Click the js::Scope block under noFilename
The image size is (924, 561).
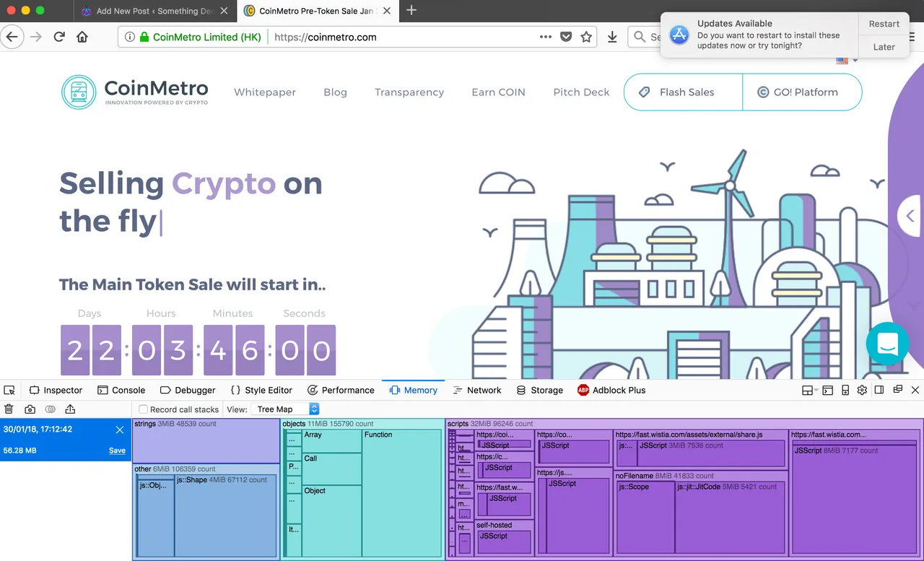pyautogui.click(x=646, y=518)
